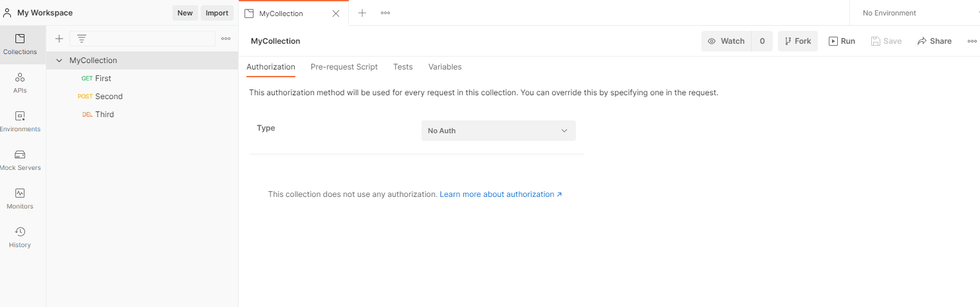The width and height of the screenshot is (980, 307).
Task: Show request History in sidebar
Action: [x=20, y=237]
